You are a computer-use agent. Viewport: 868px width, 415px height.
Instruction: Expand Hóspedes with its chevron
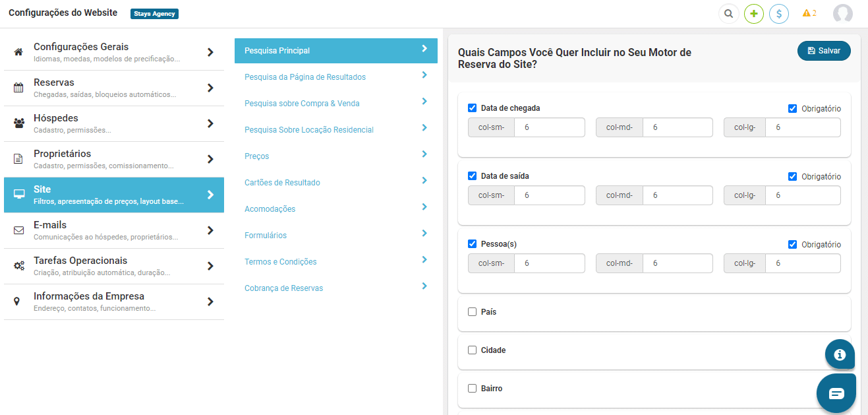coord(210,123)
